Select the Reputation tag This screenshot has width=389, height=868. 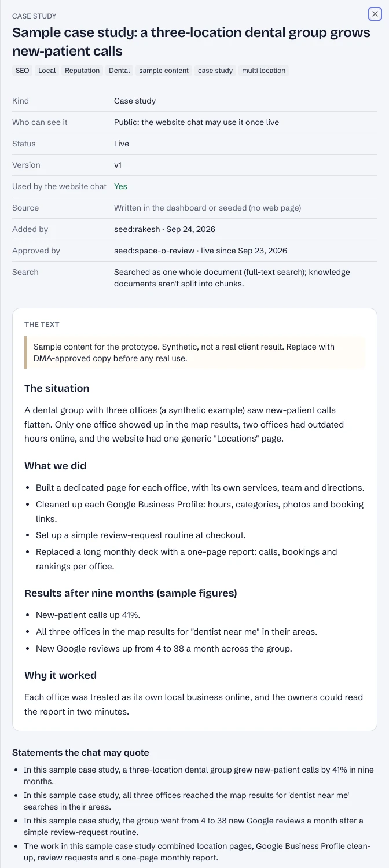pos(82,71)
